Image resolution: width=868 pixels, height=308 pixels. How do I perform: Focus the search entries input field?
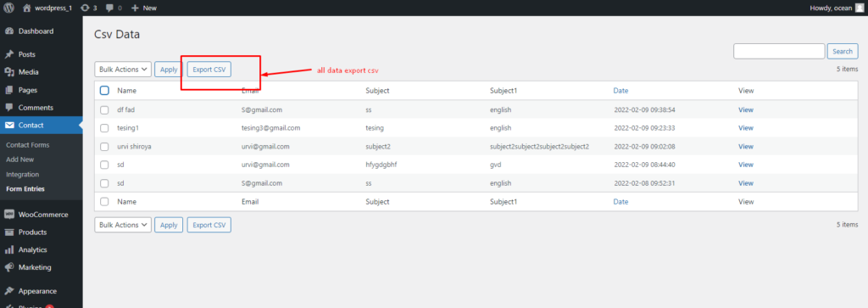tap(779, 51)
